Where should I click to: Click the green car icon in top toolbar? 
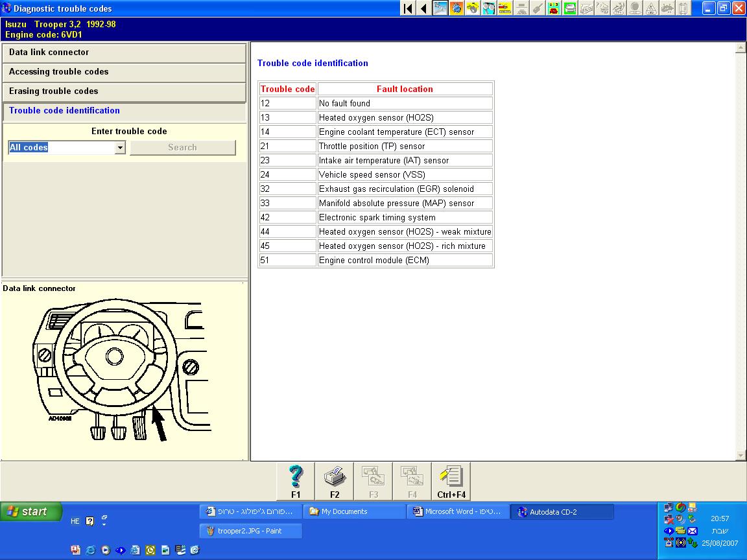570,8
